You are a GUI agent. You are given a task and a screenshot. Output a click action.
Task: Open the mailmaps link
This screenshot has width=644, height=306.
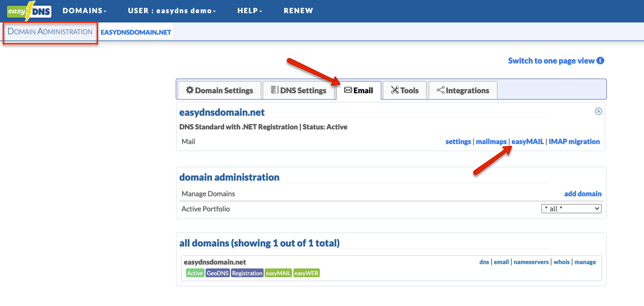click(x=491, y=142)
